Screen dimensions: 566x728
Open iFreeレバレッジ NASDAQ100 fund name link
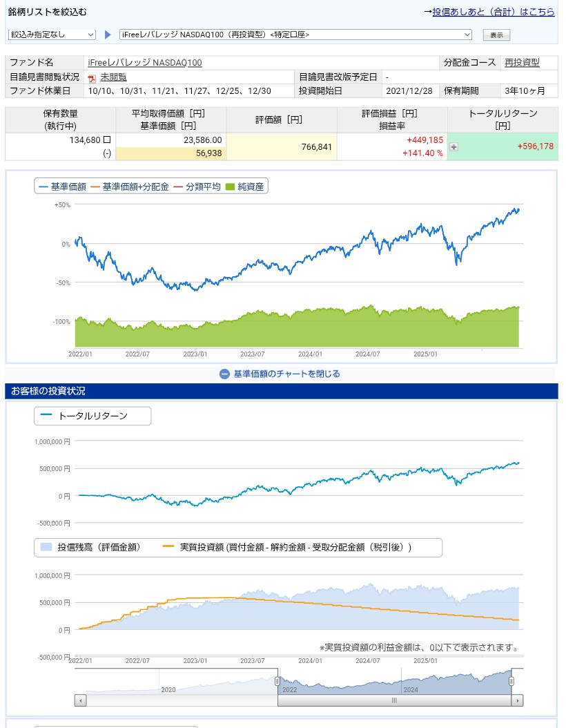pyautogui.click(x=145, y=63)
